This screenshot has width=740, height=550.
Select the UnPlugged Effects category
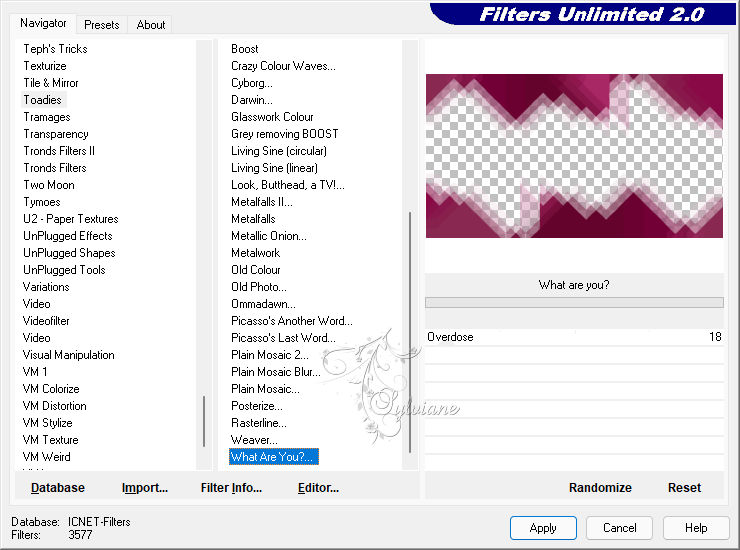(x=68, y=236)
